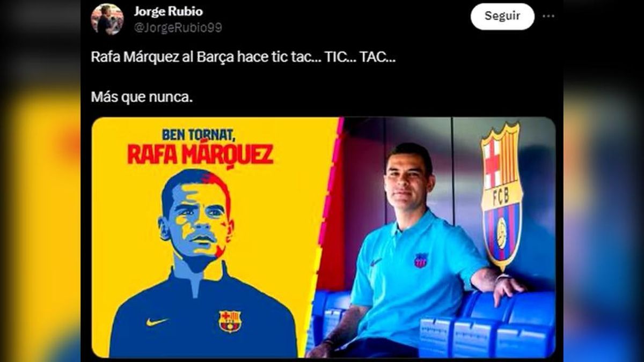This screenshot has width=644, height=362.
Task: Click the Seguir follow button
Action: (x=502, y=16)
